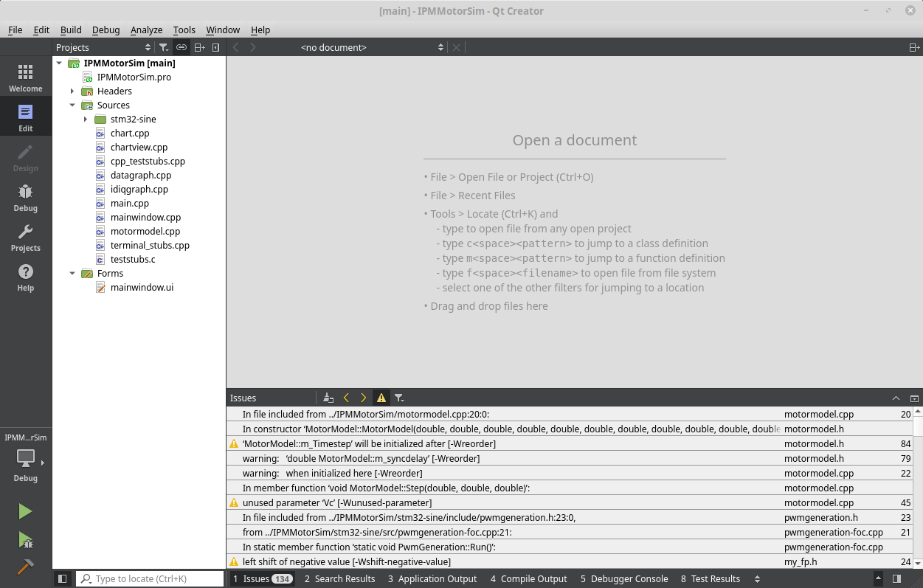Toggle show warnings in Issues pane
Image resolution: width=923 pixels, height=588 pixels.
381,398
